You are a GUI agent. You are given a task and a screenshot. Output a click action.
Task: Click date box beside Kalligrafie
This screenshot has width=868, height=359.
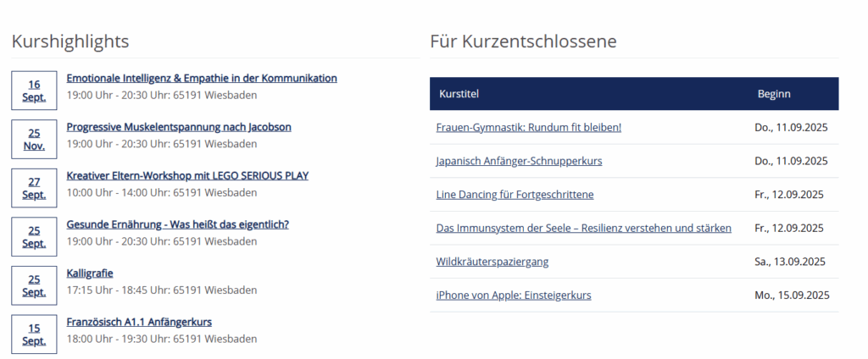pyautogui.click(x=34, y=285)
